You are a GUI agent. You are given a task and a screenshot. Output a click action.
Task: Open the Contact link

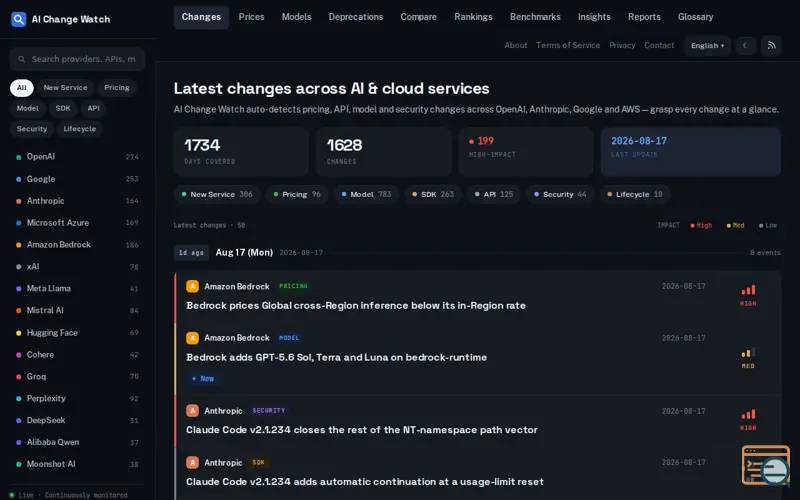[x=659, y=45]
